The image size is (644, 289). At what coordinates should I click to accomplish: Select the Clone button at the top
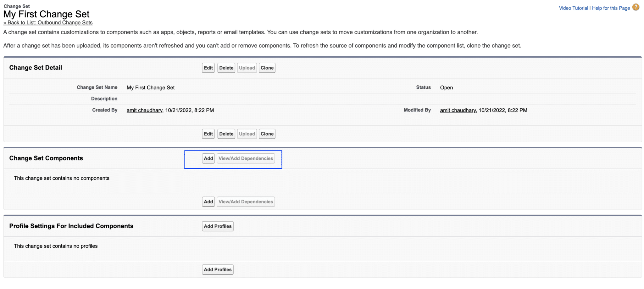click(267, 68)
